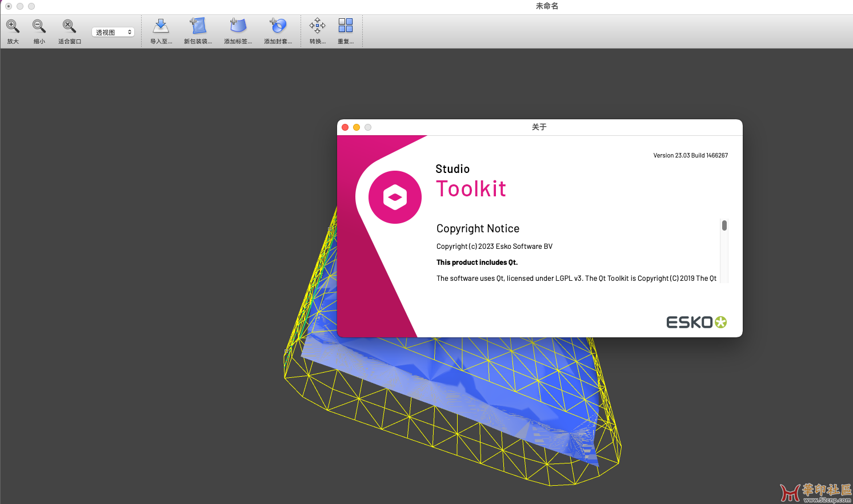Click the 关于 dialog title bar
This screenshot has height=504, width=853.
tap(539, 127)
